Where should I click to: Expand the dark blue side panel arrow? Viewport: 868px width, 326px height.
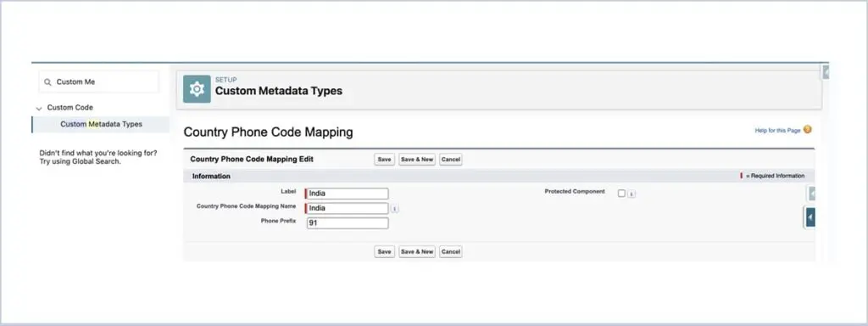[x=810, y=217]
